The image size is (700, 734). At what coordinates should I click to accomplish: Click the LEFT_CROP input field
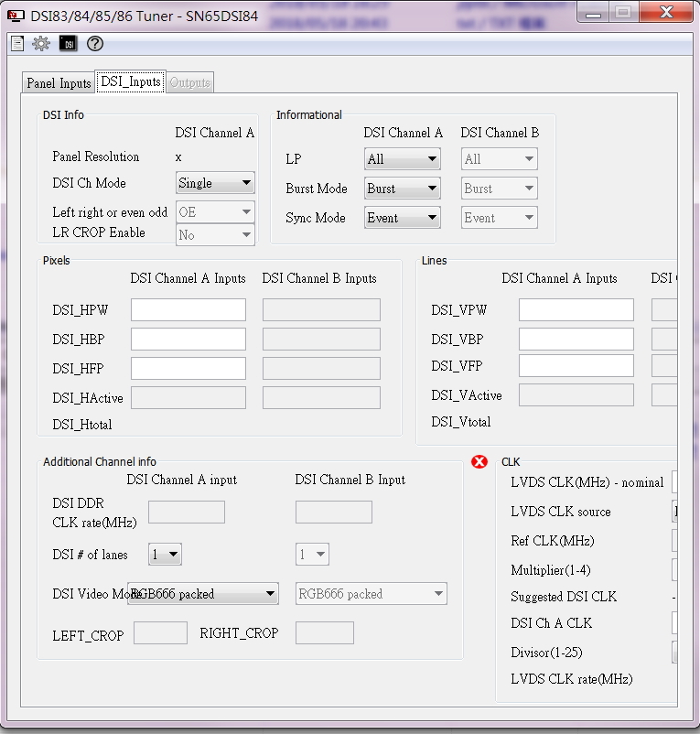[160, 633]
